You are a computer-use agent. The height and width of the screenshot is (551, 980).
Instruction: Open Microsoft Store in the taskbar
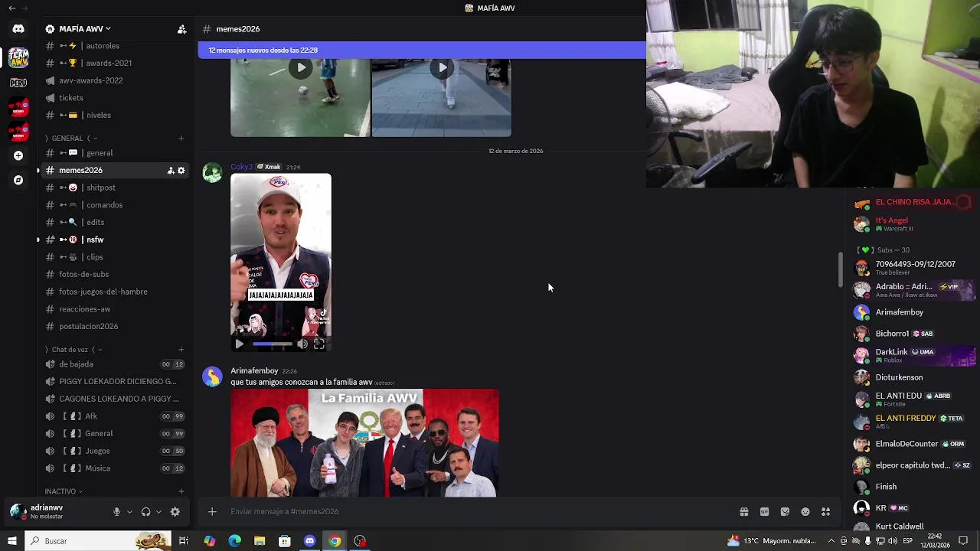[x=284, y=541]
